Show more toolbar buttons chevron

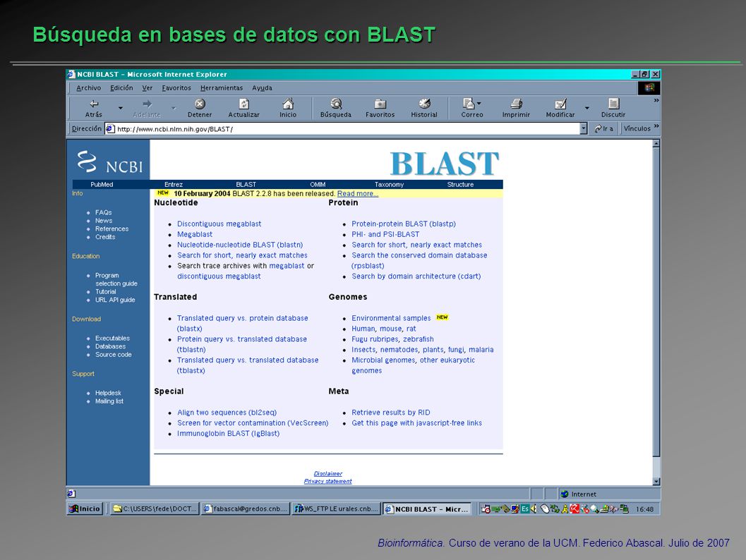point(656,101)
